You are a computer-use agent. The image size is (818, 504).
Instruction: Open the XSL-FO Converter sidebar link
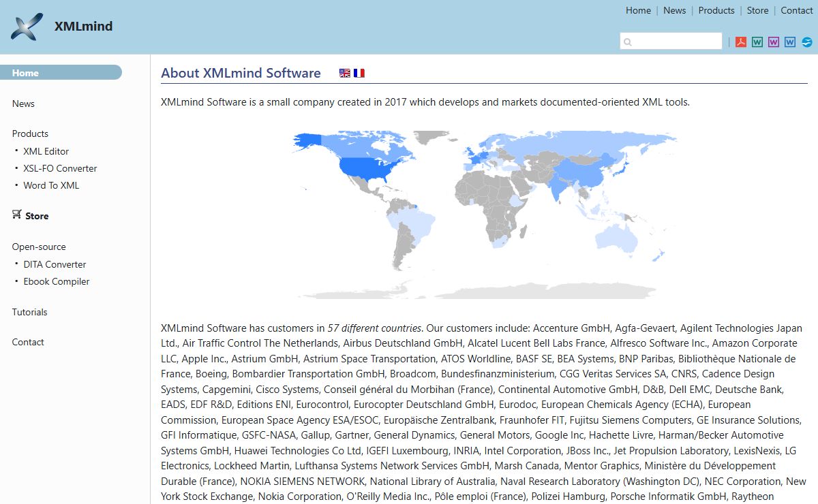(x=60, y=168)
